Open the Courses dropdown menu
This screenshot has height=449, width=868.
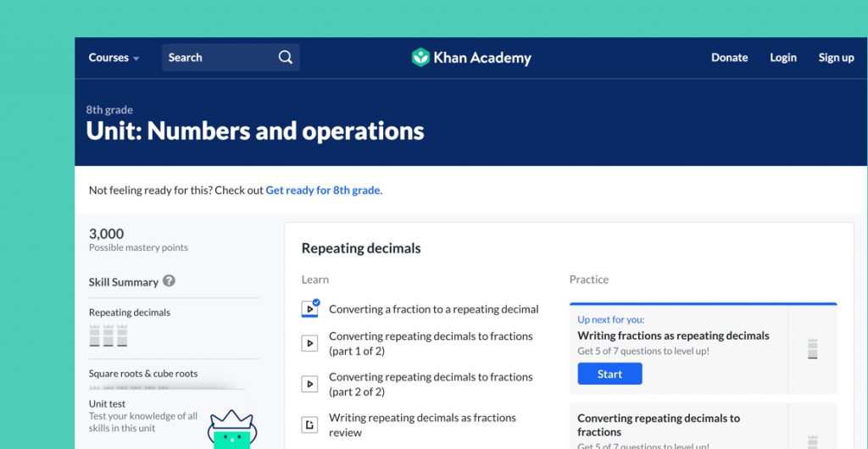pyautogui.click(x=114, y=58)
